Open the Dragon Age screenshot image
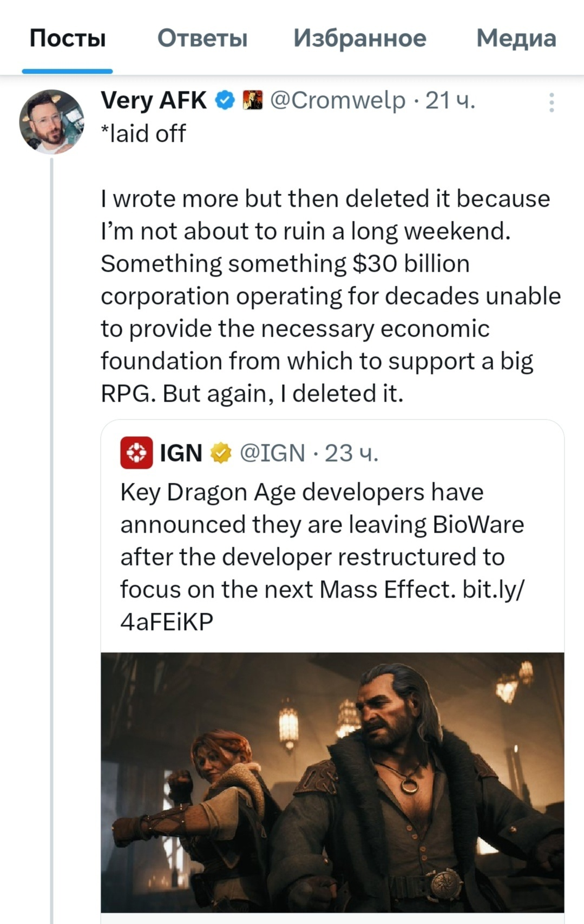Viewport: 584px width, 924px height. tap(332, 782)
